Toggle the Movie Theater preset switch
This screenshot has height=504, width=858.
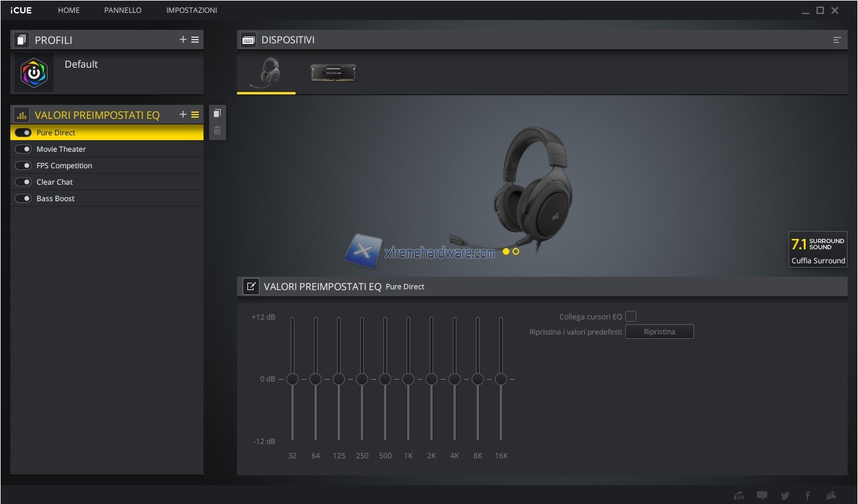click(23, 149)
